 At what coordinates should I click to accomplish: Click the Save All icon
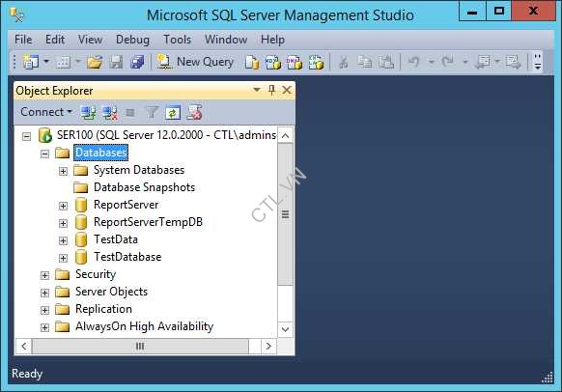(x=137, y=62)
